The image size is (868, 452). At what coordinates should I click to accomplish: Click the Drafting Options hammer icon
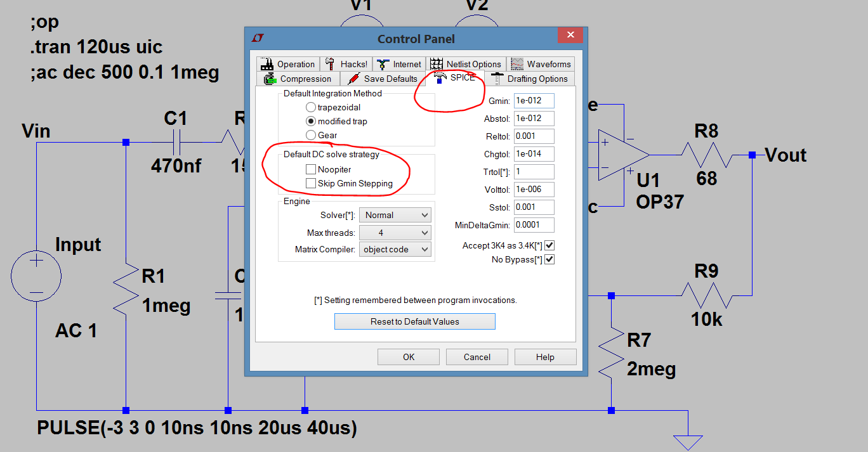[x=497, y=79]
